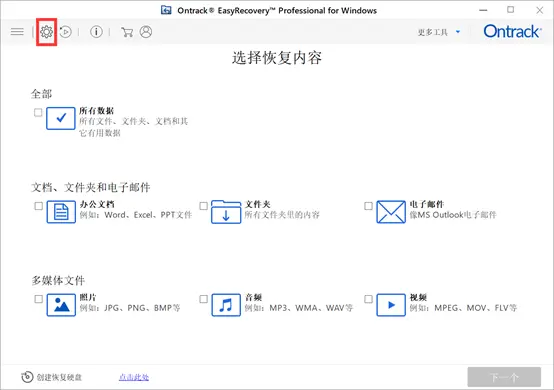The width and height of the screenshot is (554, 390).
Task: Click the Ontrack logo
Action: 512,31
